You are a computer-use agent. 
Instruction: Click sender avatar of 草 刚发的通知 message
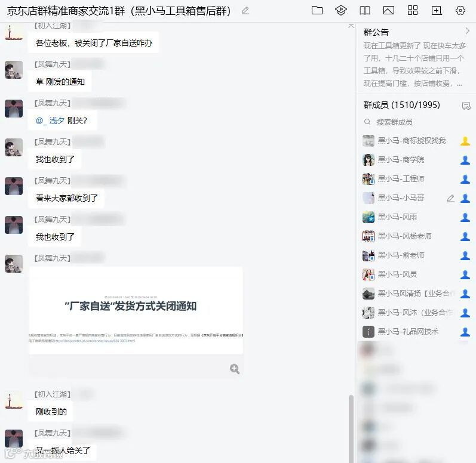pos(14,70)
